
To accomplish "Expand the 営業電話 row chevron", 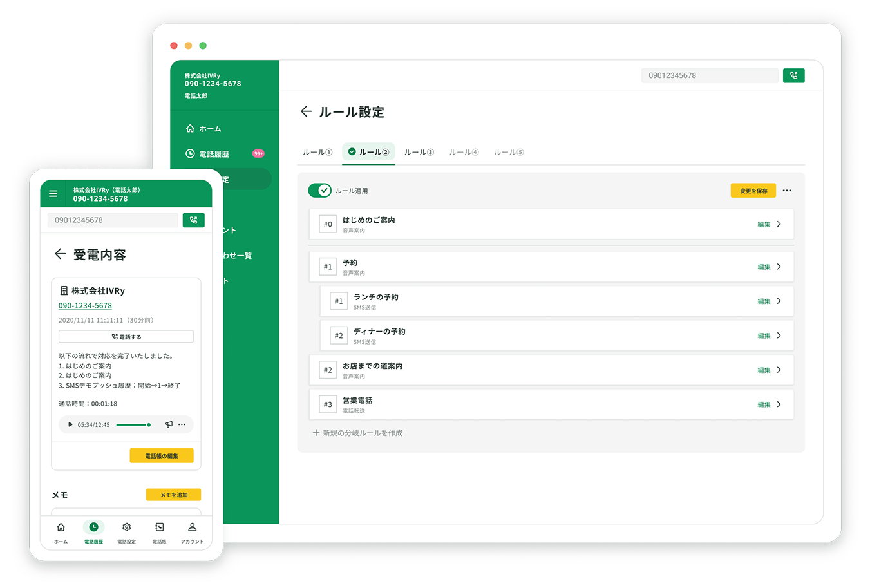I will [779, 404].
